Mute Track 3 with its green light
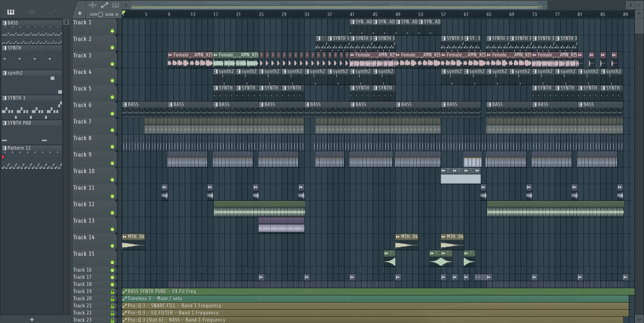Viewport: 644px width, 323px height. click(112, 64)
